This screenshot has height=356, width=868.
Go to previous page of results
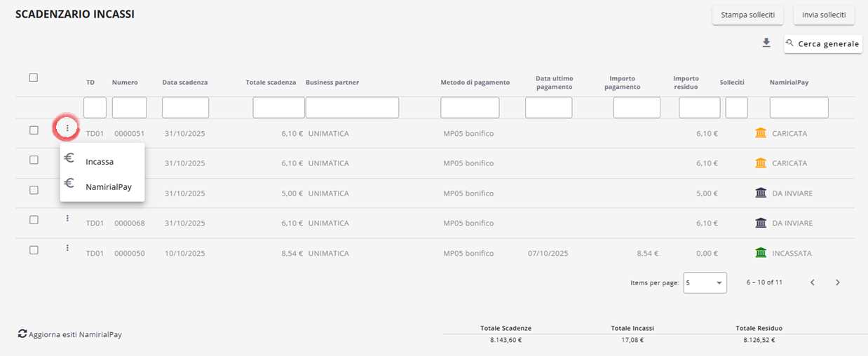[812, 282]
